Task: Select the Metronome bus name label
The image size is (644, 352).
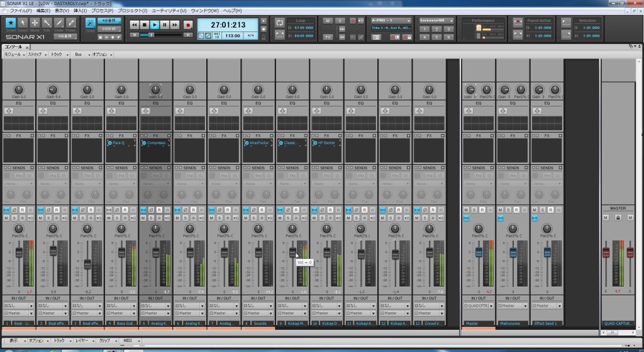Action: 513,324
